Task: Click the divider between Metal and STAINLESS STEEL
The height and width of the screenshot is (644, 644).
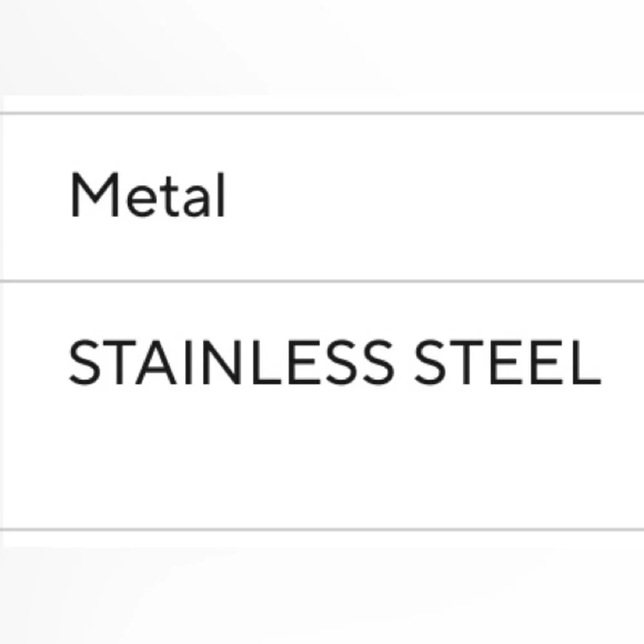Action: click(322, 281)
